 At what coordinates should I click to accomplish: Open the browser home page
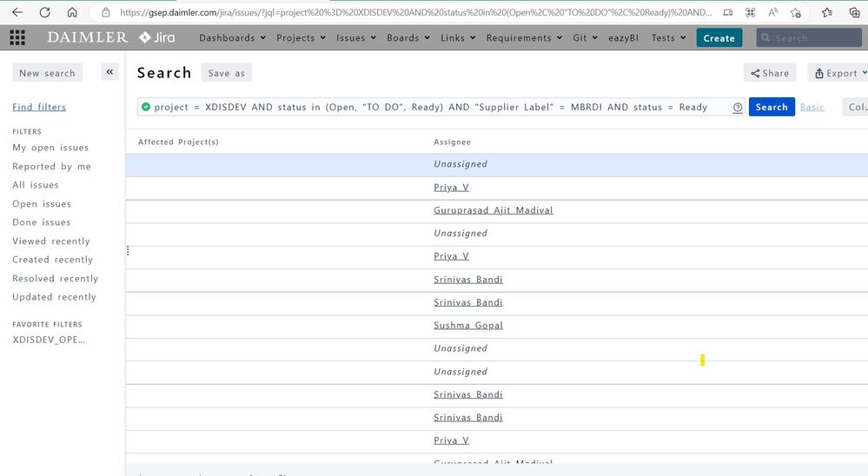click(72, 12)
